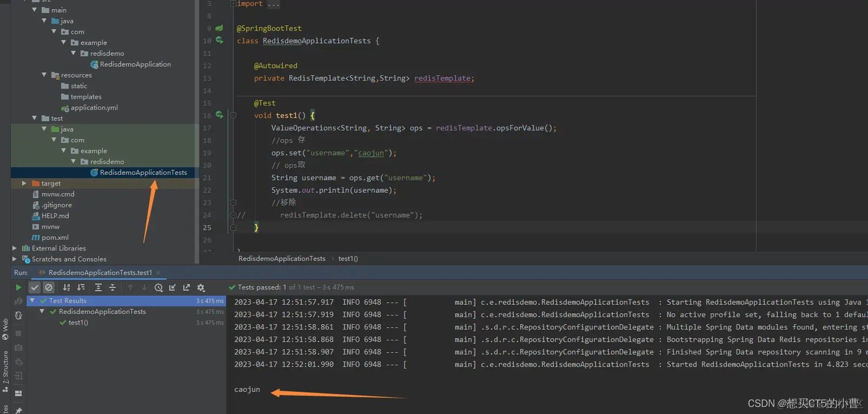Sort test results alphabetically

coord(67,287)
